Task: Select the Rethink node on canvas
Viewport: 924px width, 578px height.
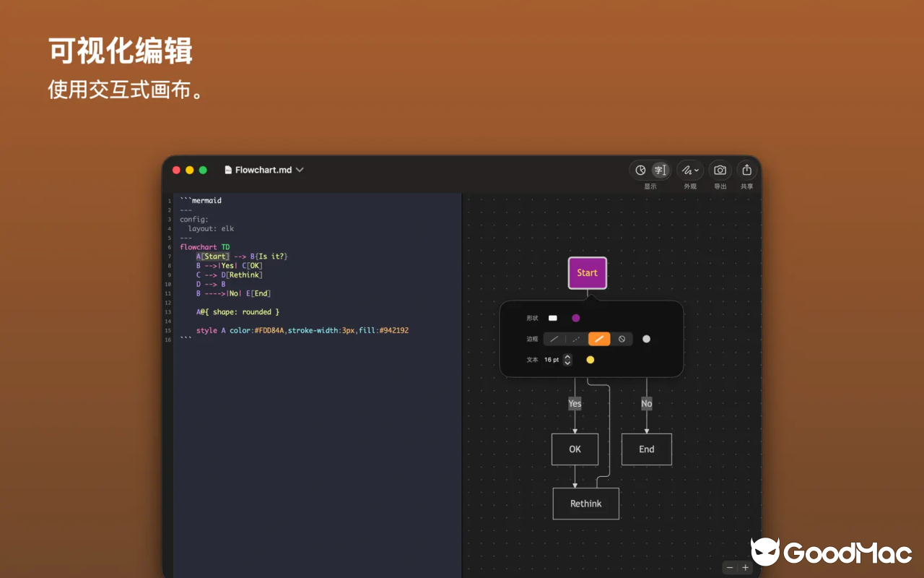Action: [586, 504]
